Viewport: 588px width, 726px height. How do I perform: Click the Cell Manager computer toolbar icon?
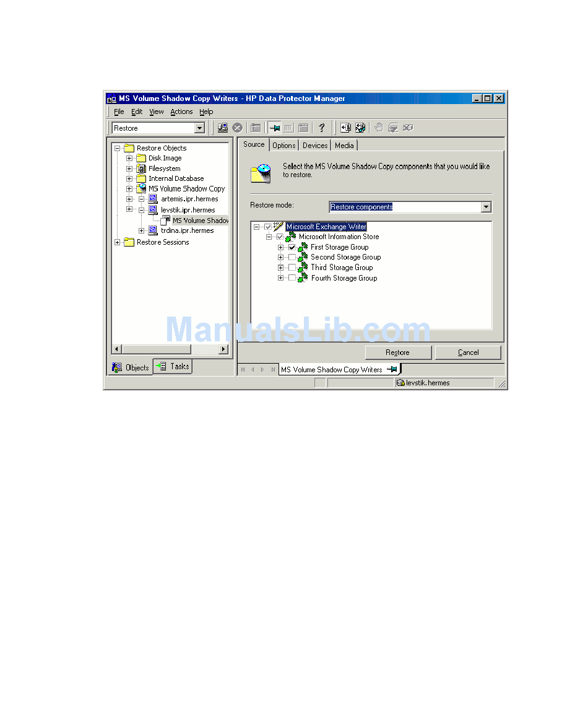(x=223, y=128)
